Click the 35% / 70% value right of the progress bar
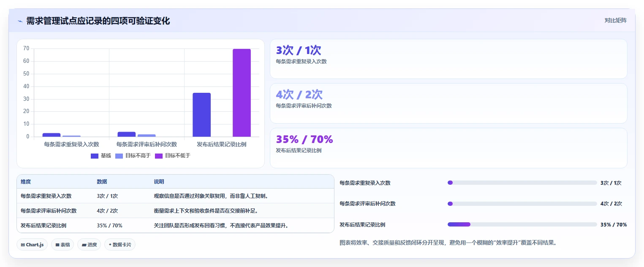 (x=614, y=225)
